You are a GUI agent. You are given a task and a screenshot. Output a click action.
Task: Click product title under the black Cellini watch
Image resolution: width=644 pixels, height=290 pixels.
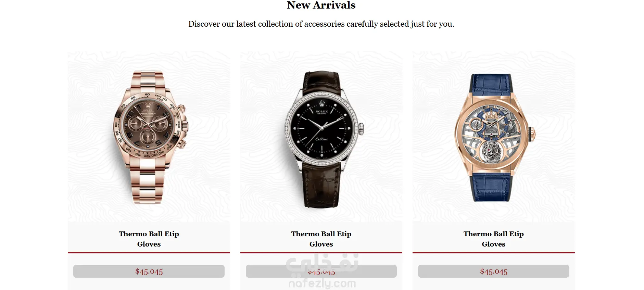point(321,239)
